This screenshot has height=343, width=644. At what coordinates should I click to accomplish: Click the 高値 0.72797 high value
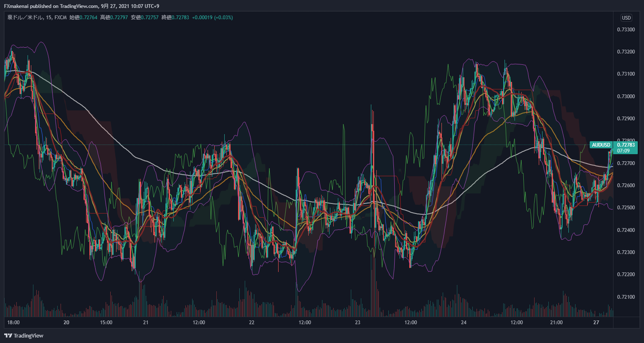pyautogui.click(x=114, y=18)
